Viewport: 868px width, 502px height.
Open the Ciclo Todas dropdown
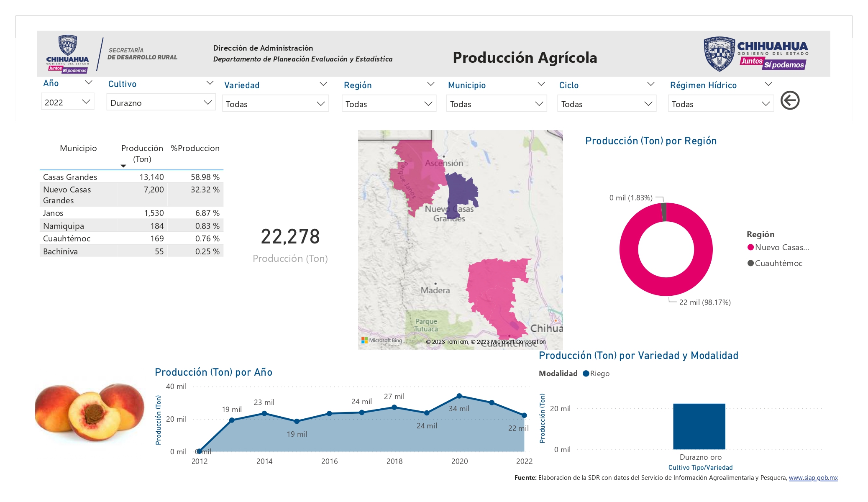[x=607, y=104]
